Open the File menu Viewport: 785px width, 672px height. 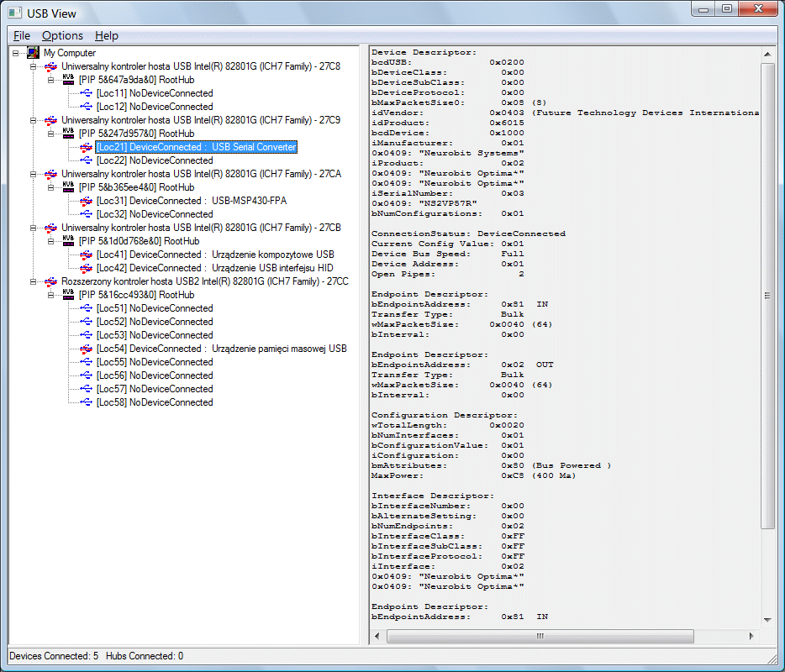click(x=22, y=35)
